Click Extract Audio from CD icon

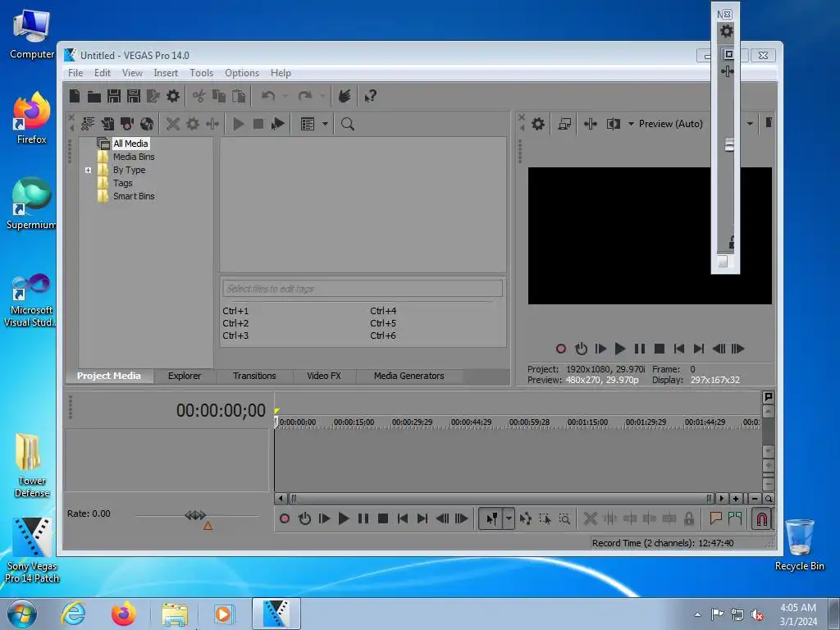click(147, 125)
